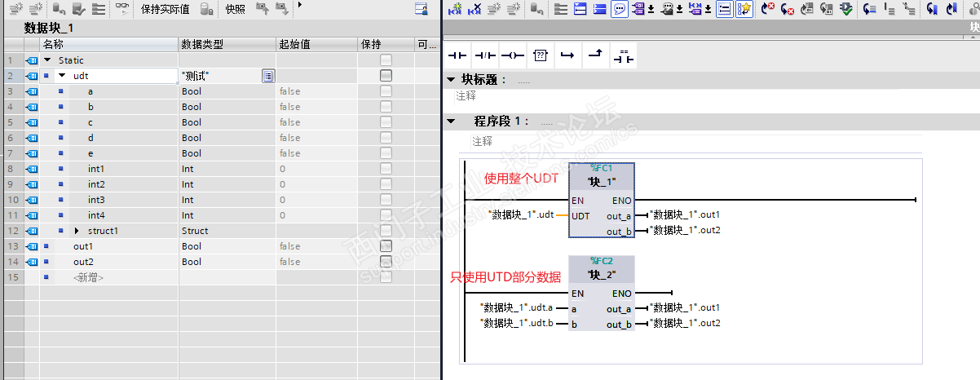Insert a normally open contact
Screen dimensions: 980x380
click(457, 55)
